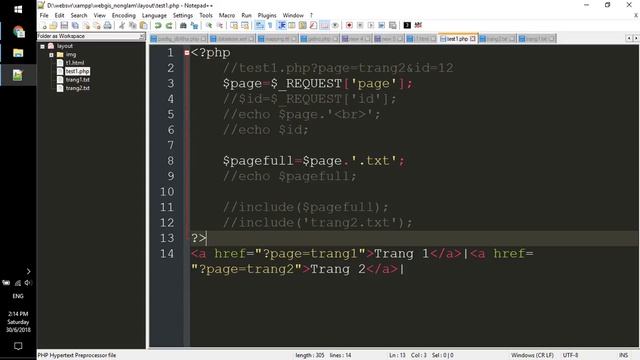This screenshot has width=640, height=360.
Task: Click the INS status bar indicator
Action: click(x=623, y=356)
